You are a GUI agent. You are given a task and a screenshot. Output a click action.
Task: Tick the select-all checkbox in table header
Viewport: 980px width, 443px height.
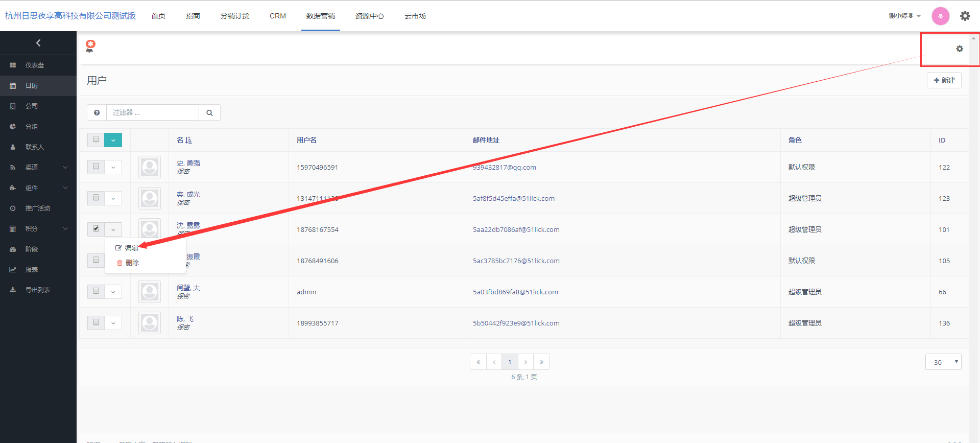pos(96,139)
